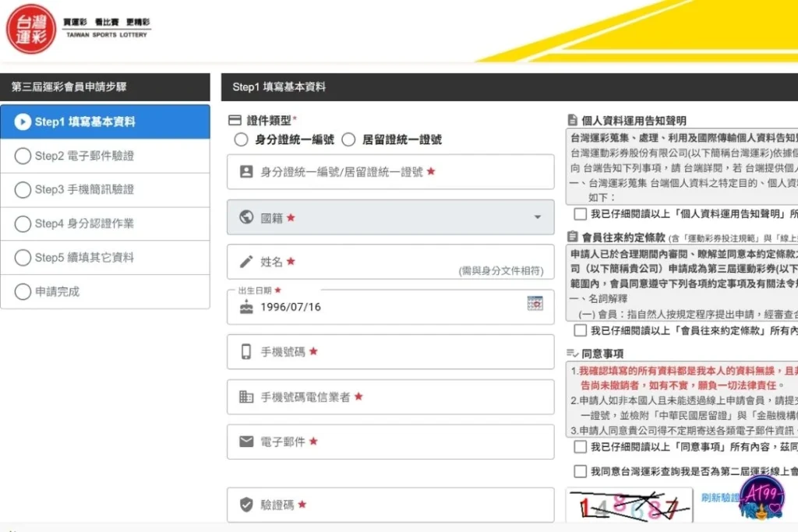Screen dimensions: 798x532
Task: Click the 同意事項 text box
Action: tap(681, 400)
